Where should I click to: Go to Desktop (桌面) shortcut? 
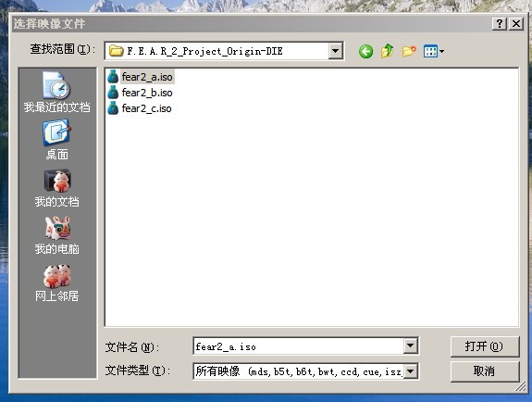pos(57,140)
